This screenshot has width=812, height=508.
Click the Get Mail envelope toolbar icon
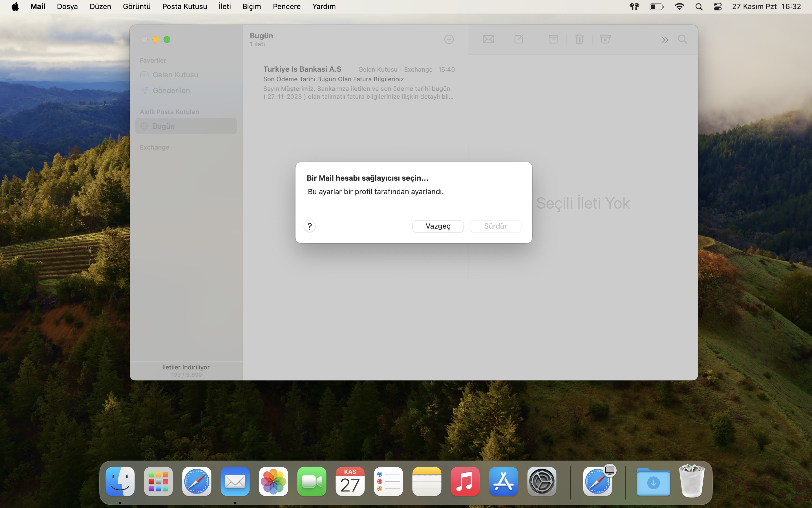488,39
